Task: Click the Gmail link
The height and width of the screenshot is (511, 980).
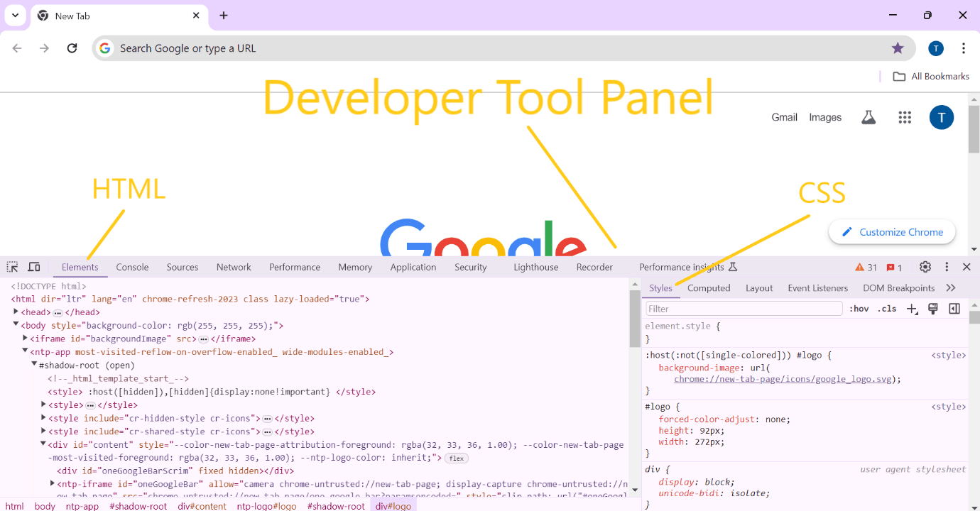Action: click(x=785, y=117)
